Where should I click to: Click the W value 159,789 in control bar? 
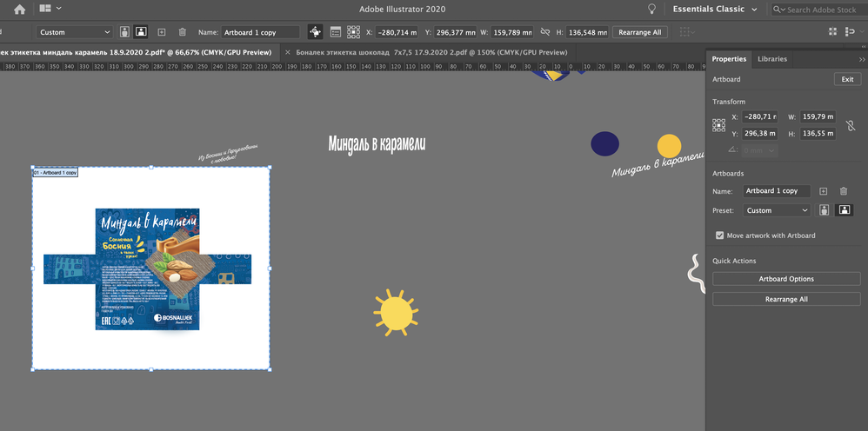pos(512,32)
